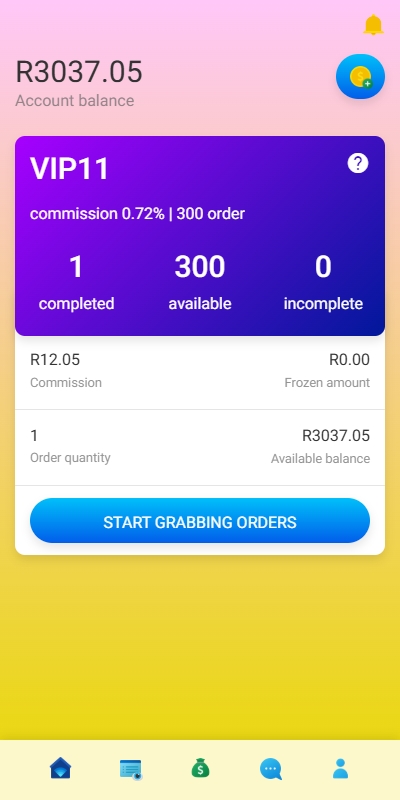400x800 pixels.
Task: Tap the coin recharge icon
Action: tap(360, 77)
